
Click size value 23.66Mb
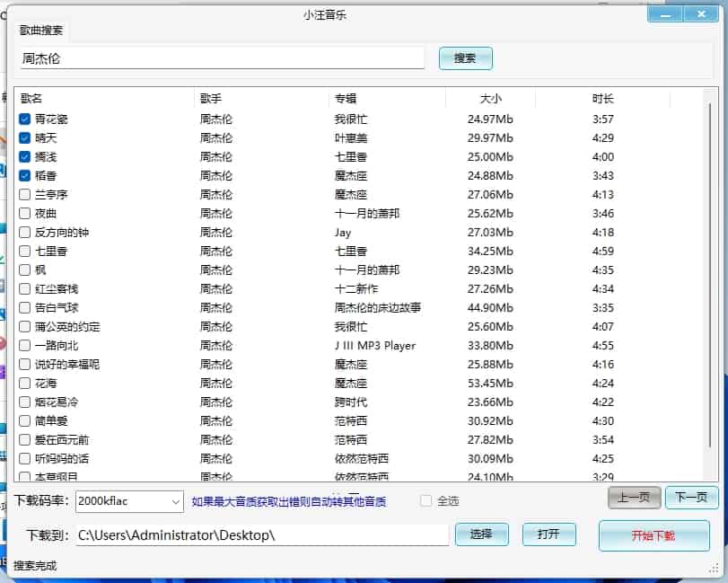(490, 402)
